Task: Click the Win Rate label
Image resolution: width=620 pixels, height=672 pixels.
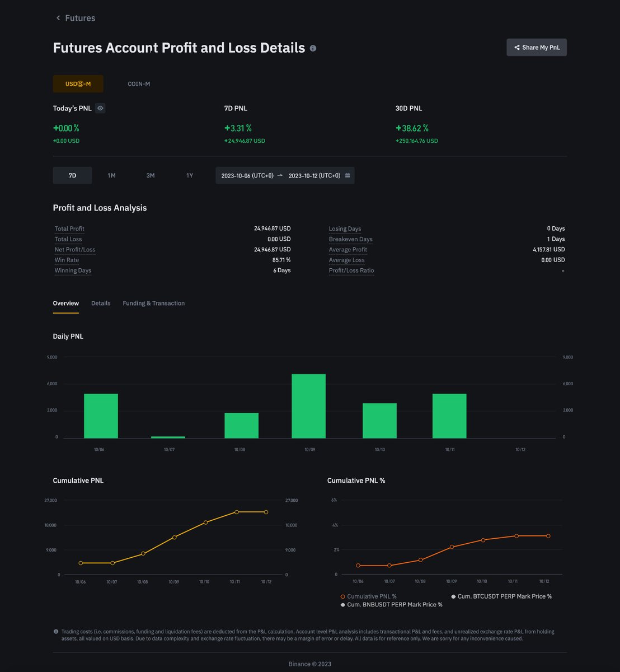Action: pyautogui.click(x=67, y=260)
